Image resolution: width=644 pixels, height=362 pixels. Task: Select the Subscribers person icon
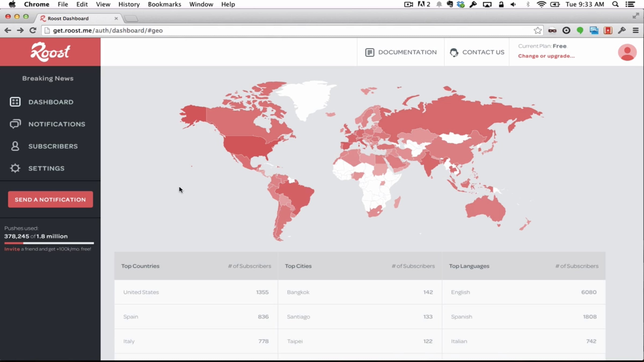point(15,146)
